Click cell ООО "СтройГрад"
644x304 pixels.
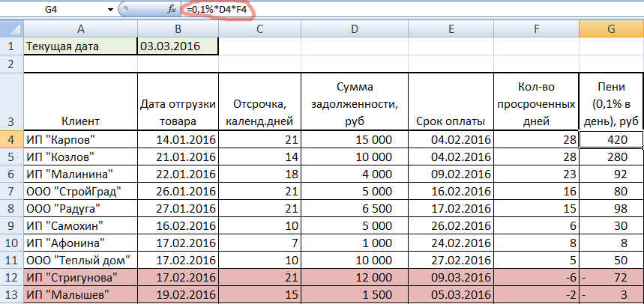[80, 191]
